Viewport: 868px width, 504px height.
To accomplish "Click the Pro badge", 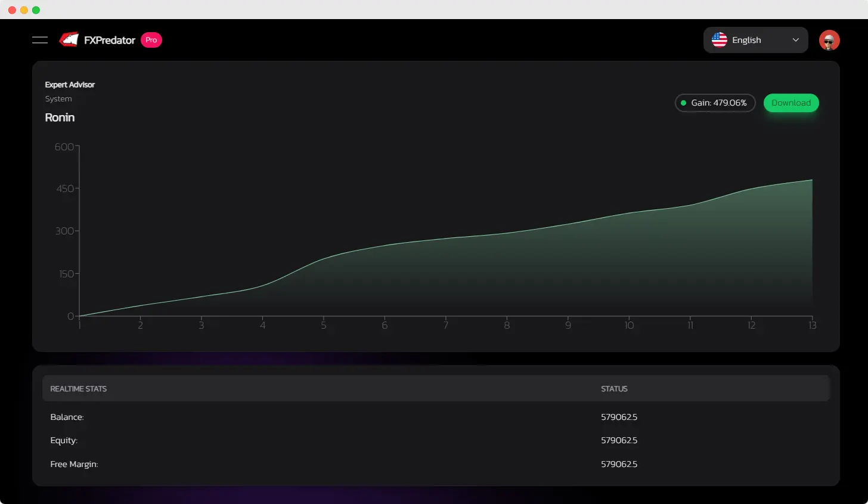I will click(x=151, y=40).
